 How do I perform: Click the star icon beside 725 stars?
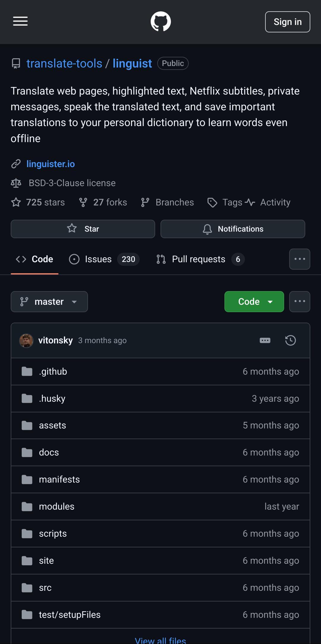click(16, 202)
